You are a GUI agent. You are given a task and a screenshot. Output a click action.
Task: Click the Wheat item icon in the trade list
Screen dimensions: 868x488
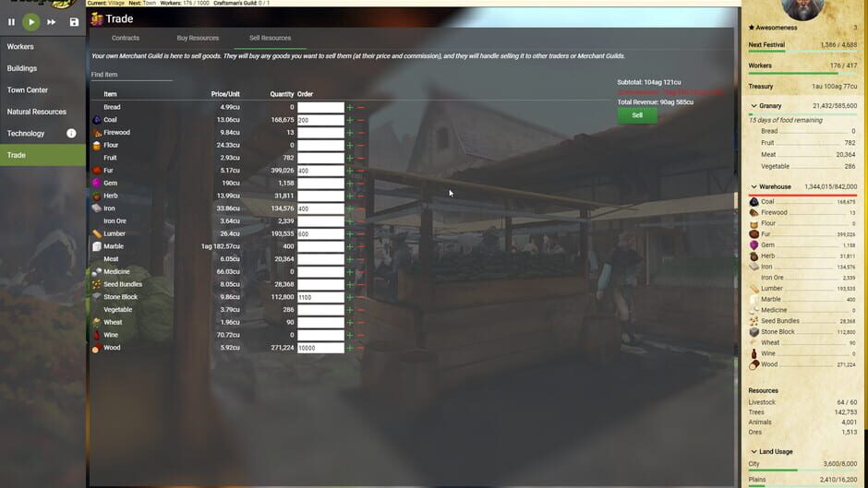pyautogui.click(x=97, y=322)
